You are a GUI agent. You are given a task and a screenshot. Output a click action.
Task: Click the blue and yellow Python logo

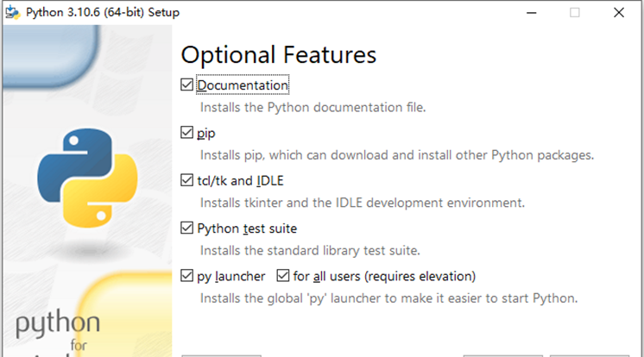click(x=87, y=178)
